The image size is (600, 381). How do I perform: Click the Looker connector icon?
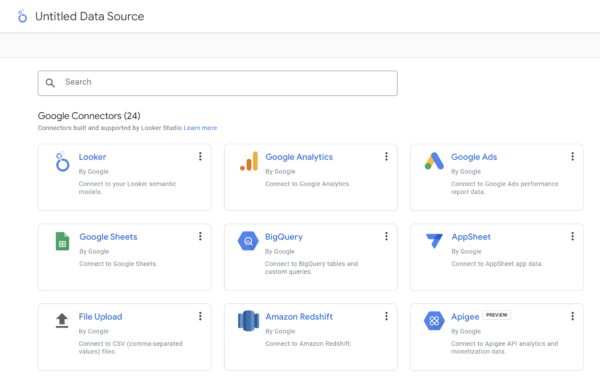coord(62,161)
